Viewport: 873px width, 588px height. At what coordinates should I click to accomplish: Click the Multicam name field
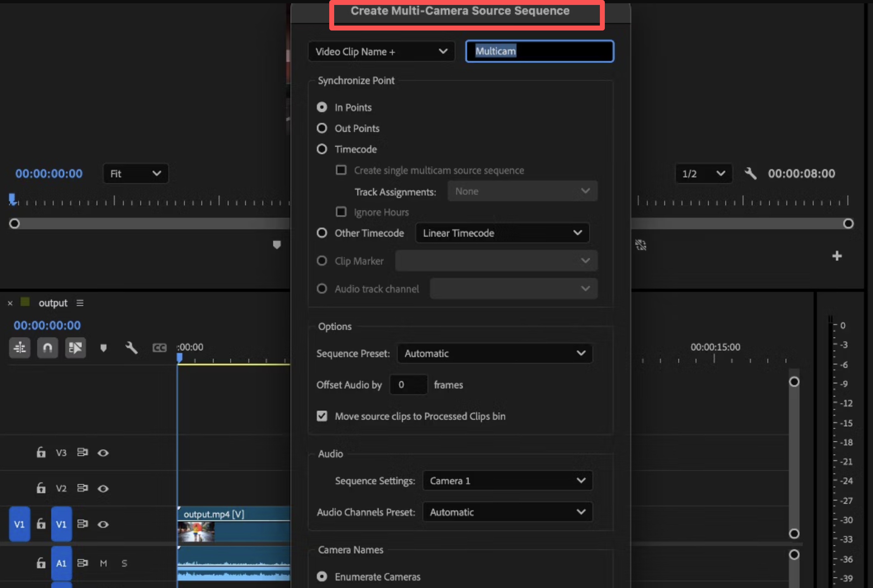point(540,51)
